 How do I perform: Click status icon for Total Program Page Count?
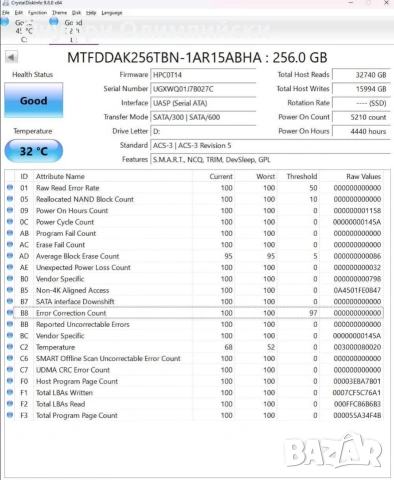click(10, 415)
